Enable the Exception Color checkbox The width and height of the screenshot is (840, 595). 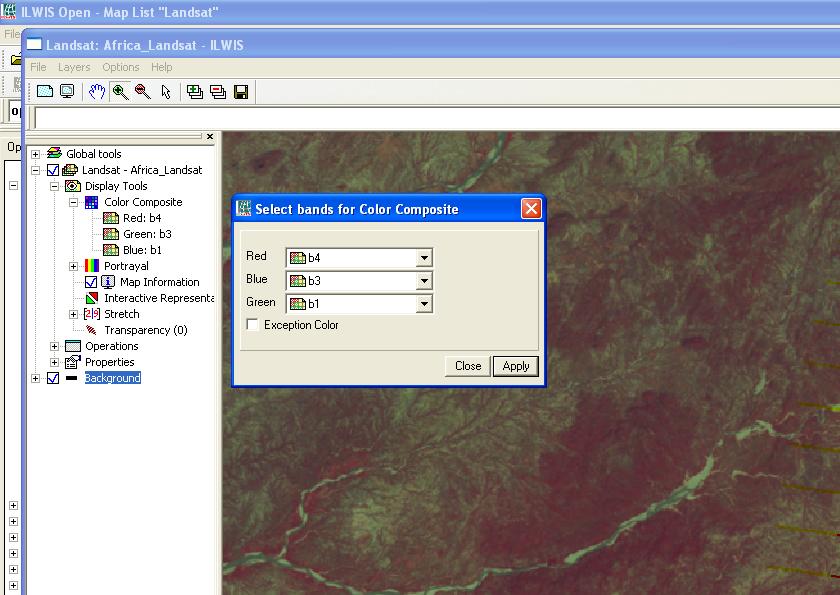tap(253, 325)
